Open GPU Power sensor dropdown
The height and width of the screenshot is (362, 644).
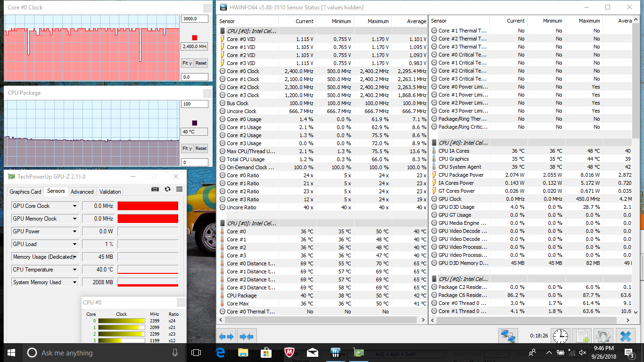click(x=74, y=231)
